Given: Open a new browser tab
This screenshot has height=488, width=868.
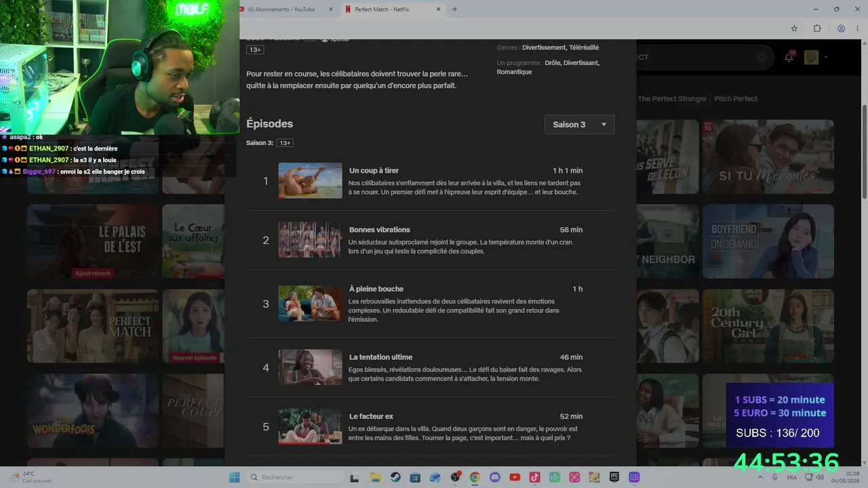Looking at the screenshot, I should [454, 9].
